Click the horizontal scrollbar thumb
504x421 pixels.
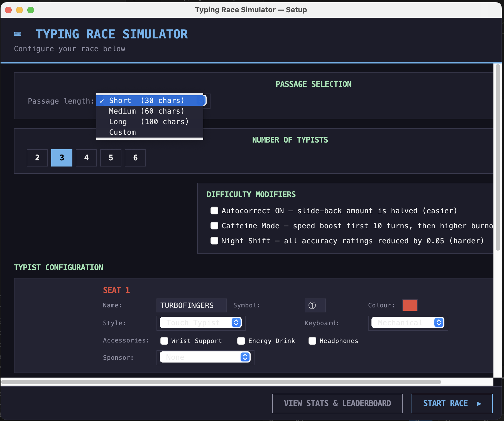(221, 382)
